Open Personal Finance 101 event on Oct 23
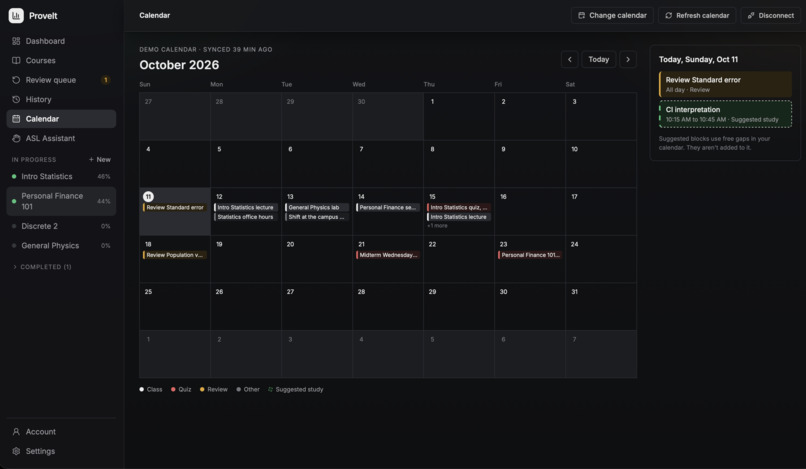This screenshot has width=806, height=469. coord(530,255)
